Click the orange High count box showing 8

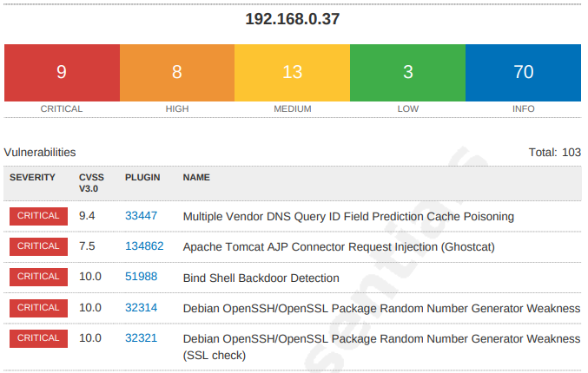pyautogui.click(x=177, y=73)
